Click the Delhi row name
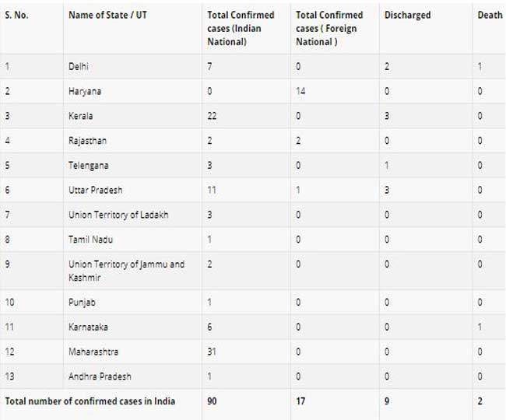 pos(79,66)
